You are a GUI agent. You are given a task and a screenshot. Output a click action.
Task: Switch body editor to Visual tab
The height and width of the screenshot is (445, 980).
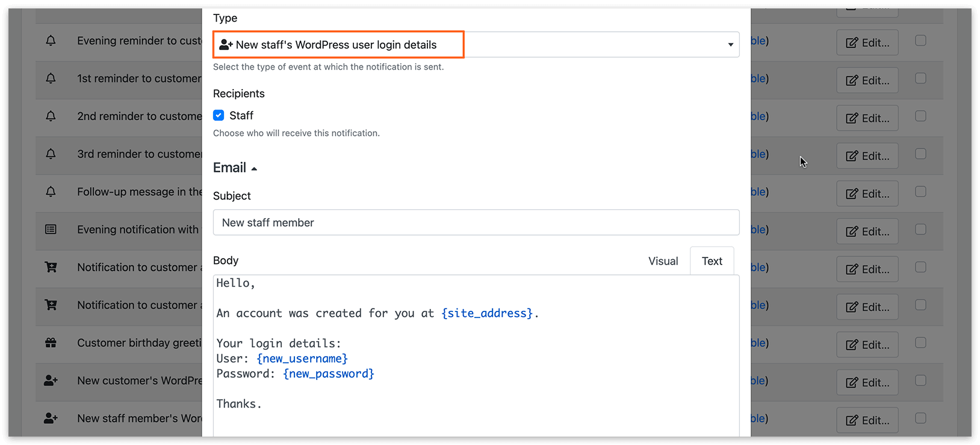(x=663, y=261)
